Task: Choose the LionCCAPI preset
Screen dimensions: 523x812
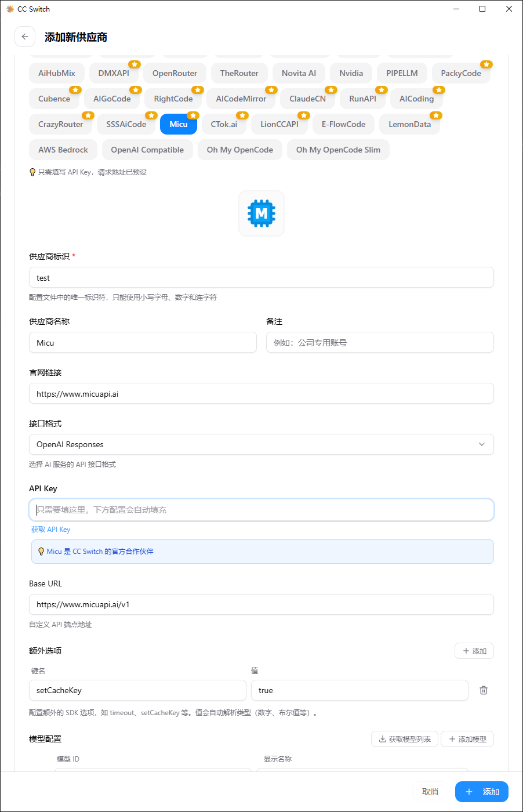Action: [279, 124]
